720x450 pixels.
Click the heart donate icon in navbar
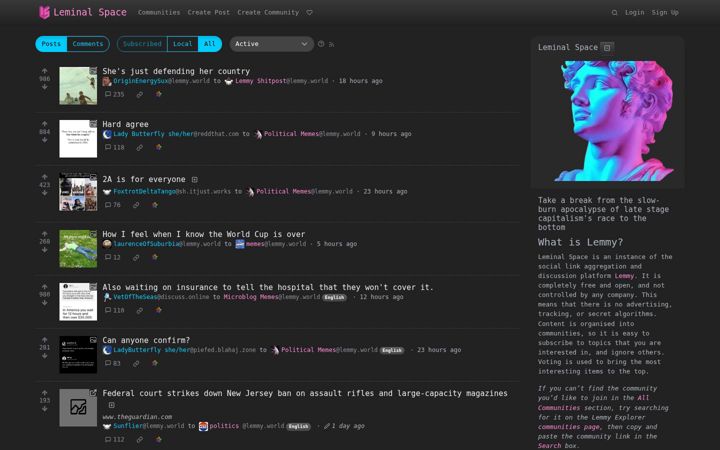click(309, 13)
